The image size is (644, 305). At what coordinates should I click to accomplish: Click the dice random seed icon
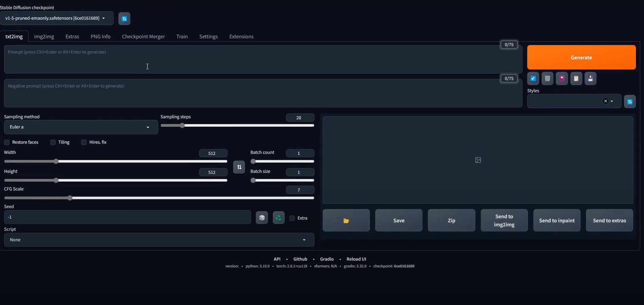[262, 218]
